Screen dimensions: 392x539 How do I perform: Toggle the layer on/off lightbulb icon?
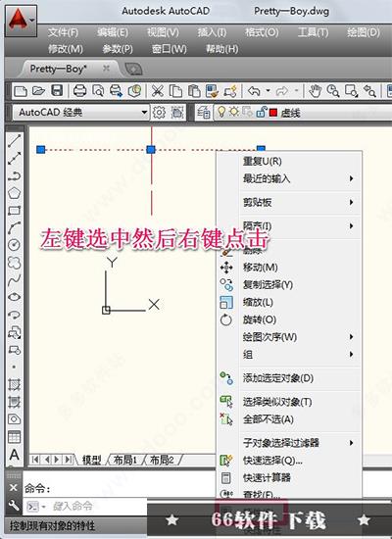point(221,112)
